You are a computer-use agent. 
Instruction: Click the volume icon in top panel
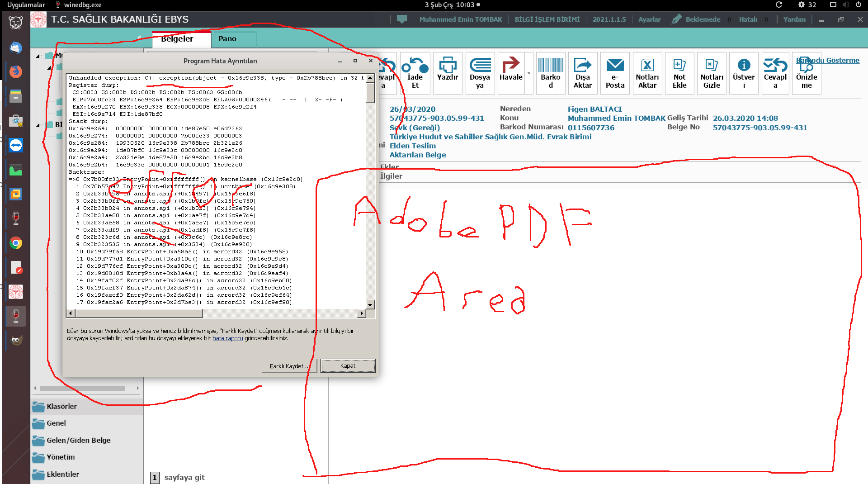point(845,5)
